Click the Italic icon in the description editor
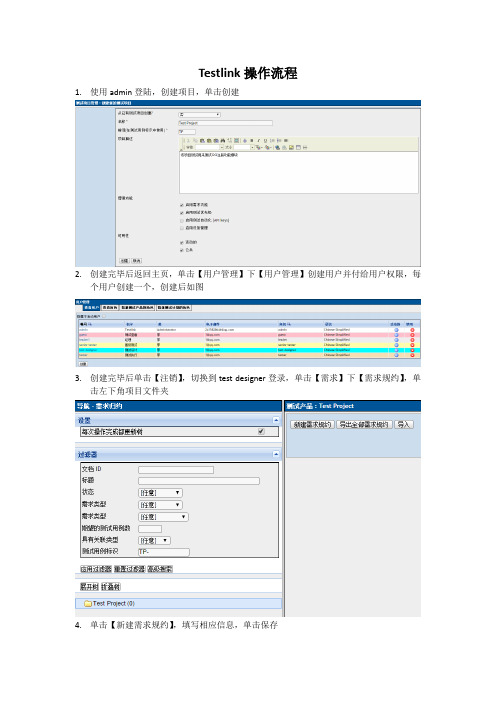The width and height of the screenshot is (496, 702). 258,141
